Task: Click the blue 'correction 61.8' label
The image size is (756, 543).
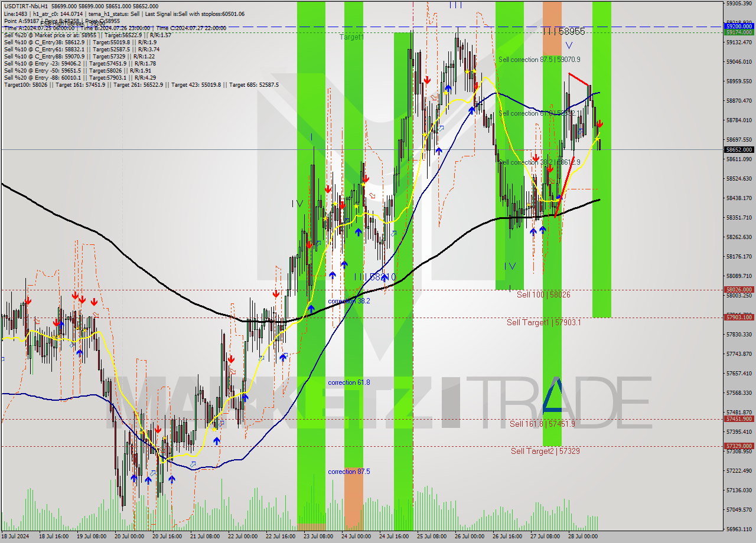Action: pyautogui.click(x=349, y=382)
